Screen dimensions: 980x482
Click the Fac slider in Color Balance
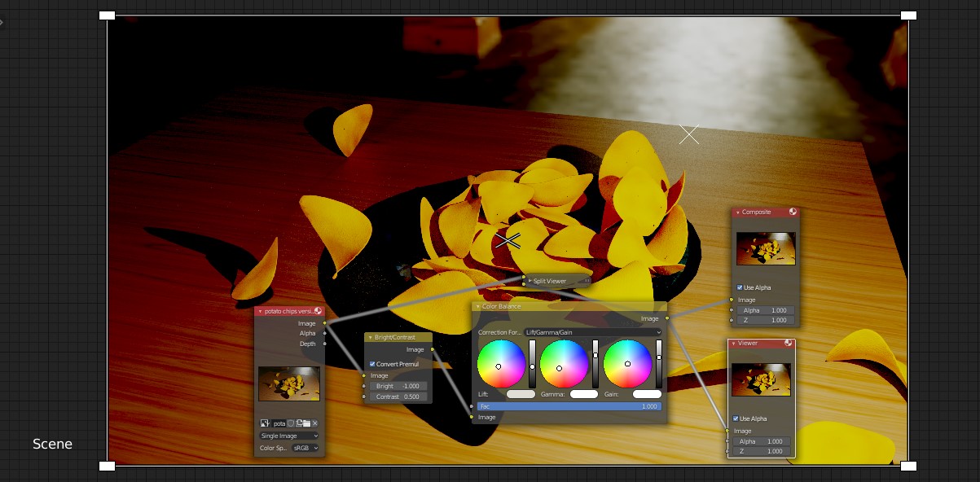click(x=569, y=406)
